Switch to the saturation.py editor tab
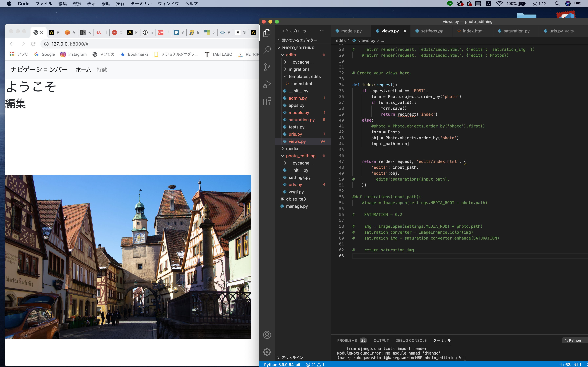Screen dimensions: 588x367 pyautogui.click(x=516, y=31)
